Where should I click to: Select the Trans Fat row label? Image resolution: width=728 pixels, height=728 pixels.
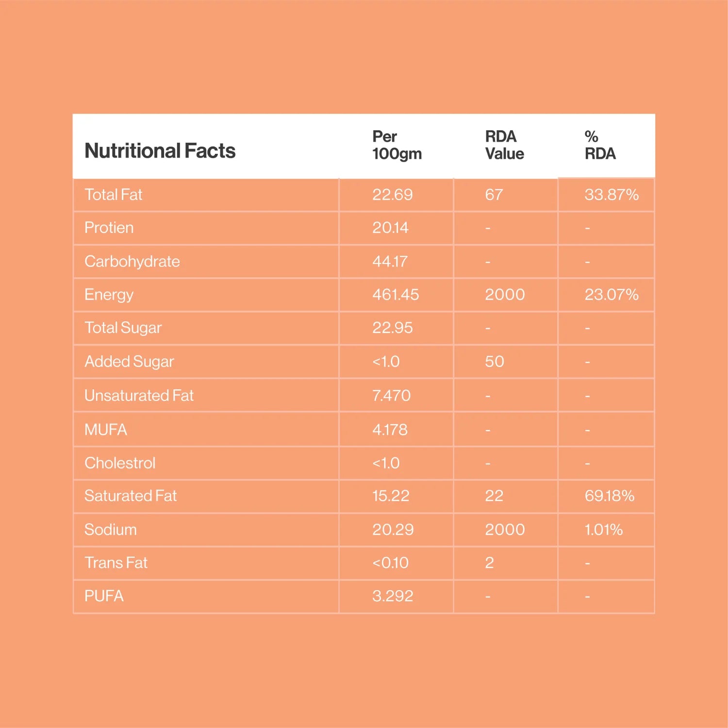click(x=116, y=563)
